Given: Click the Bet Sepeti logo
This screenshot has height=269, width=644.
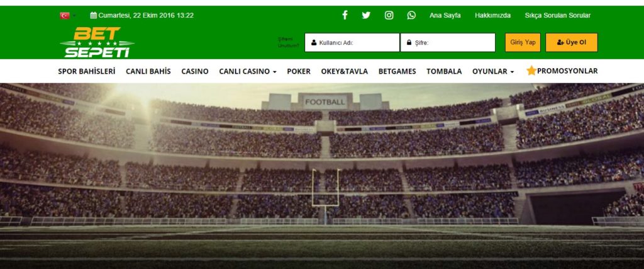Looking at the screenshot, I should point(97,42).
